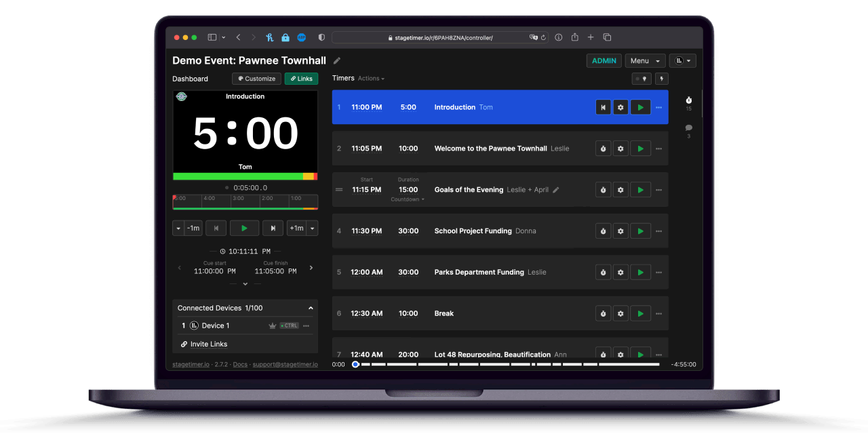Open settings gear on the Introduction timer
868x434 pixels.
[620, 106]
